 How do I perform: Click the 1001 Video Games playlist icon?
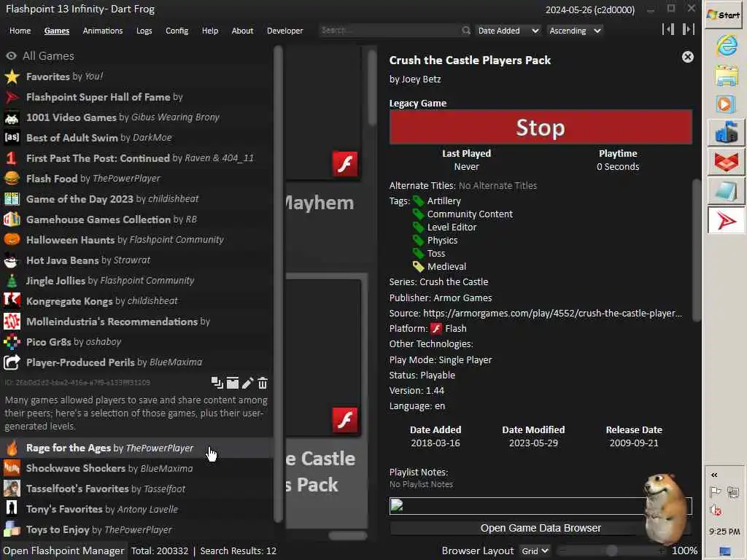[12, 117]
